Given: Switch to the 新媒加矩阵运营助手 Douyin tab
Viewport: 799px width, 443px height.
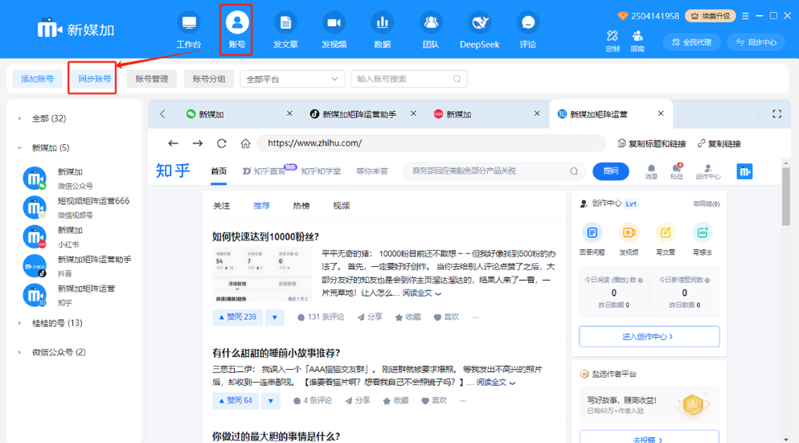Looking at the screenshot, I should [359, 114].
